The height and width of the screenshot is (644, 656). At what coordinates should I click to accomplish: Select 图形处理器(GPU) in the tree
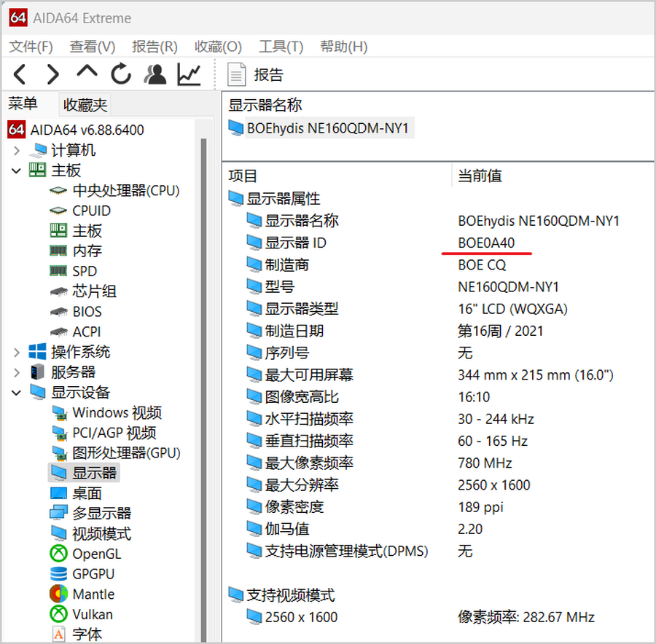coord(116,453)
